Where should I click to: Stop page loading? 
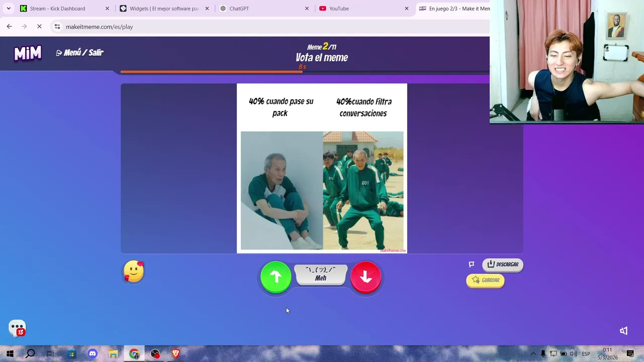point(39,27)
